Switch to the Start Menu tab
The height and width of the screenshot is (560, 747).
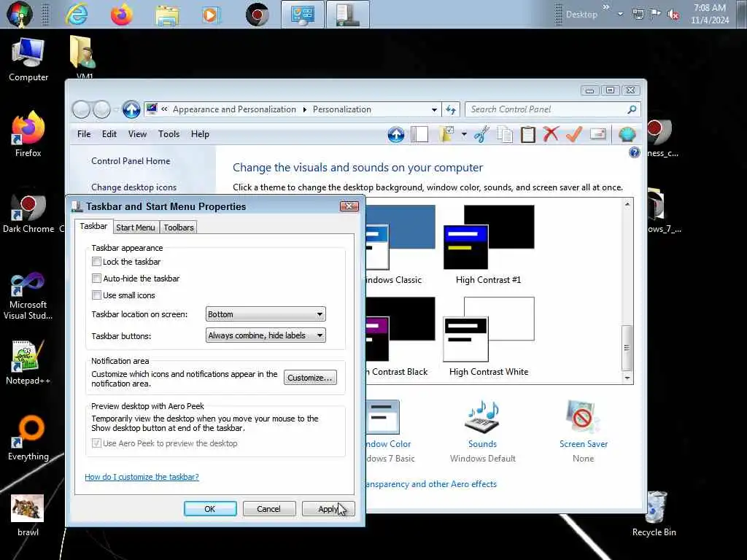(x=135, y=227)
